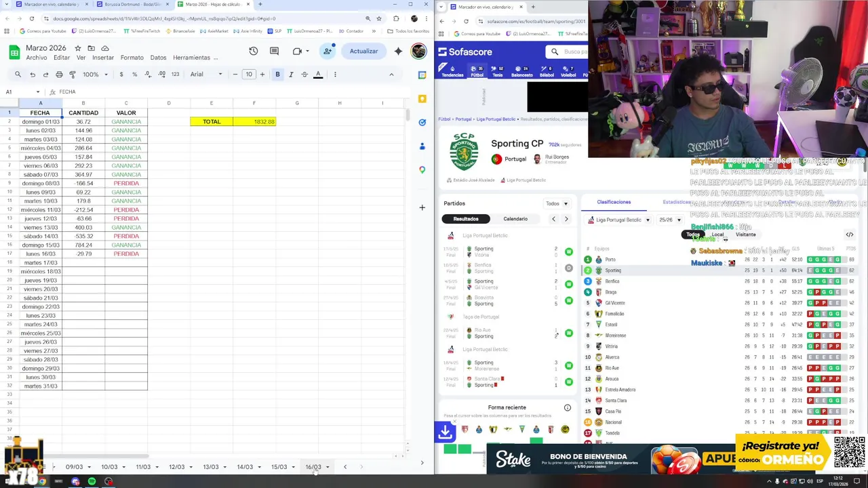
Task: Select Baloncesto sport tab in Sofascore
Action: point(521,71)
